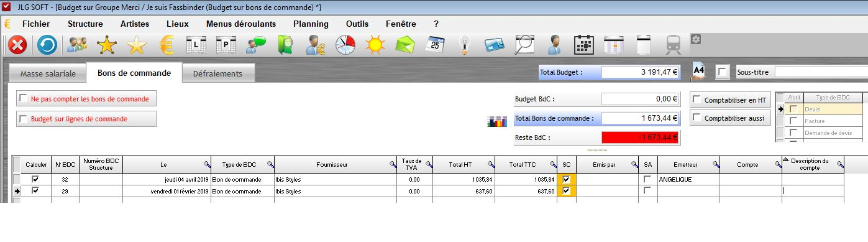Screen dimensions: 868x242
Task: Click the red X close icon in toolbar
Action: pos(18,45)
